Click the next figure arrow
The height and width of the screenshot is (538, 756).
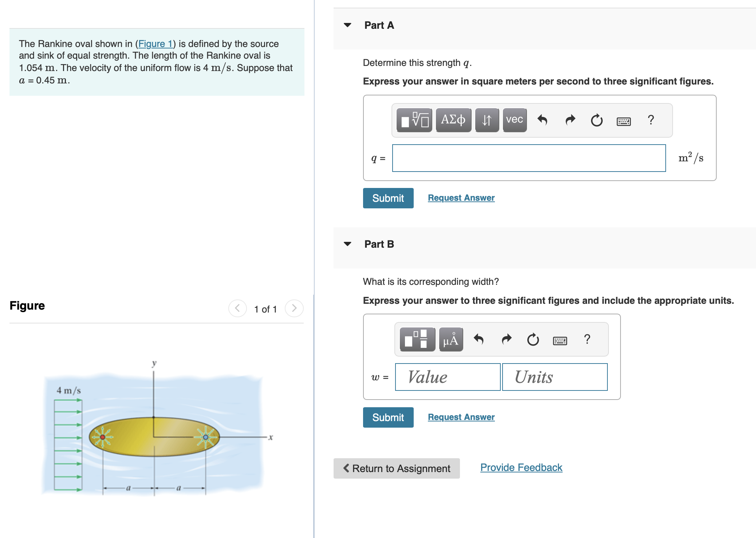coord(294,309)
